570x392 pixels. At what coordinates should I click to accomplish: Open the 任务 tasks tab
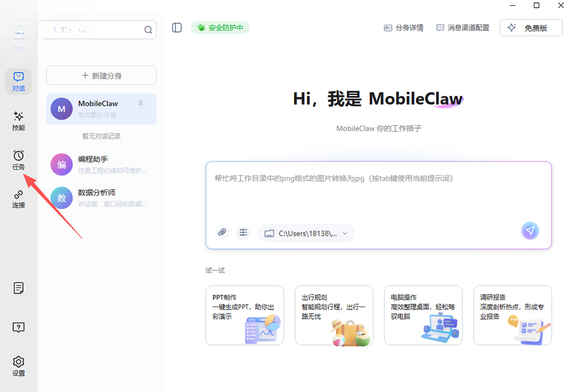(18, 160)
